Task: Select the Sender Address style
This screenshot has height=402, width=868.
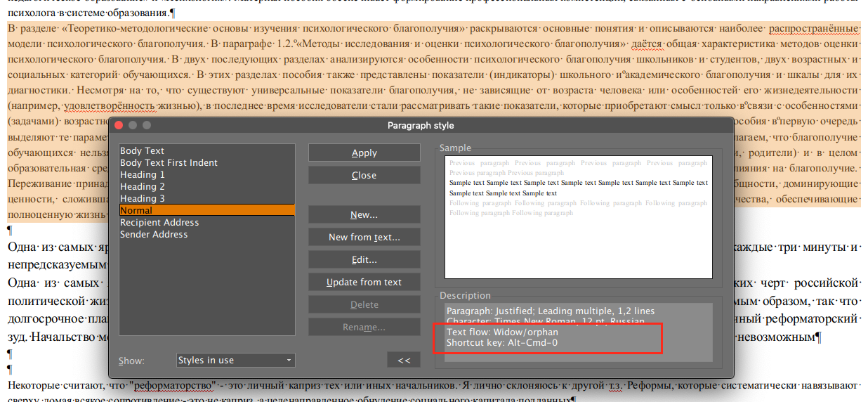Action: click(154, 234)
